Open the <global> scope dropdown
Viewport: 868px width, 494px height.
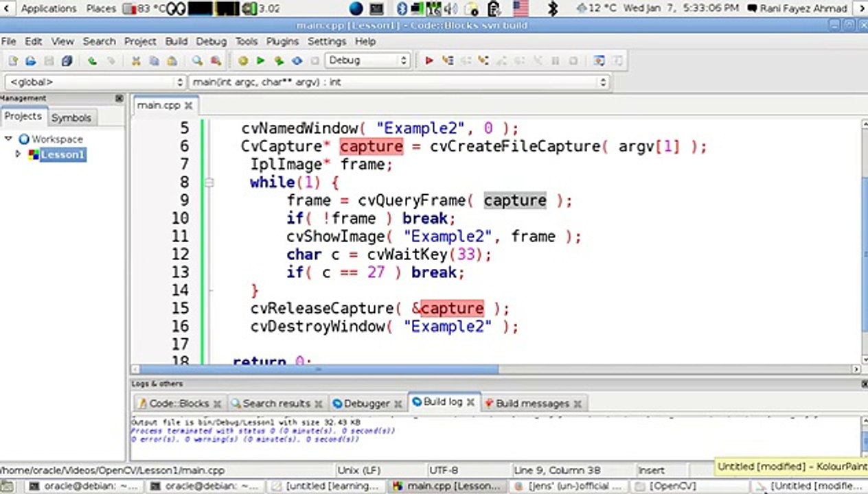point(94,82)
